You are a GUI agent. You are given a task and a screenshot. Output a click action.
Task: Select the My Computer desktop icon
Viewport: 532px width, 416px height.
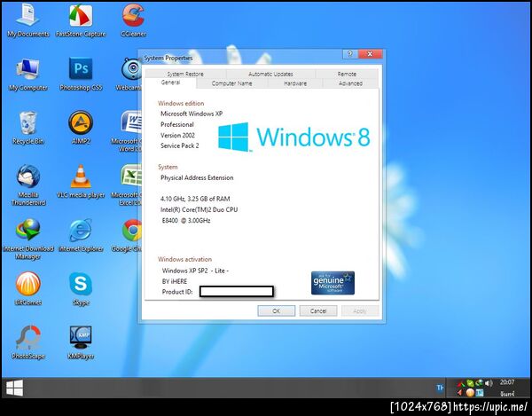(x=27, y=75)
